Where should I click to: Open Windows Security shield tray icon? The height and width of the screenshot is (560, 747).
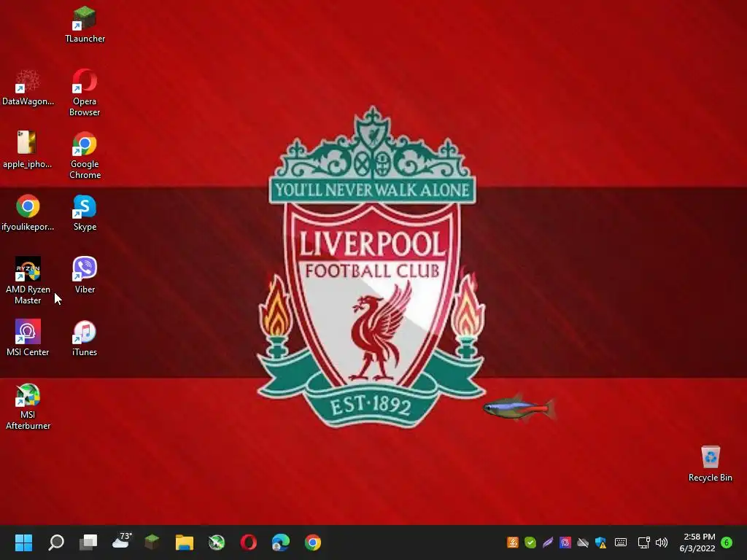601,542
